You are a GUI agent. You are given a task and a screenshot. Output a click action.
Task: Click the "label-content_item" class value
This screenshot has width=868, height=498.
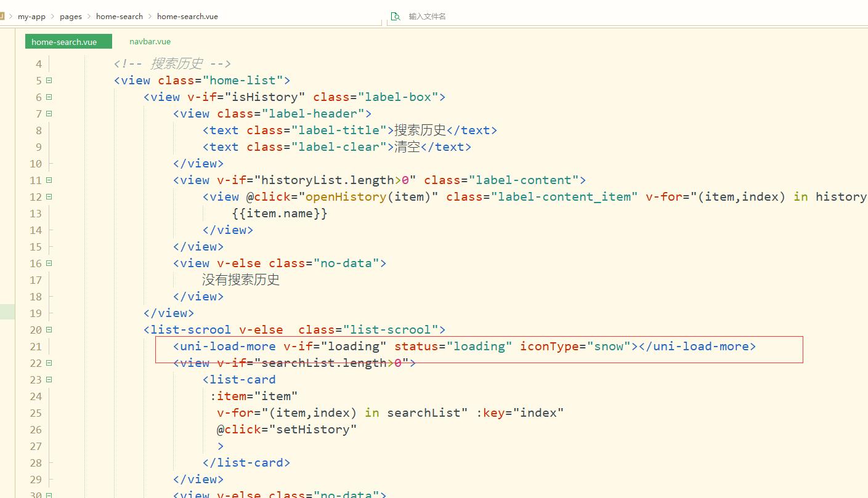point(564,196)
